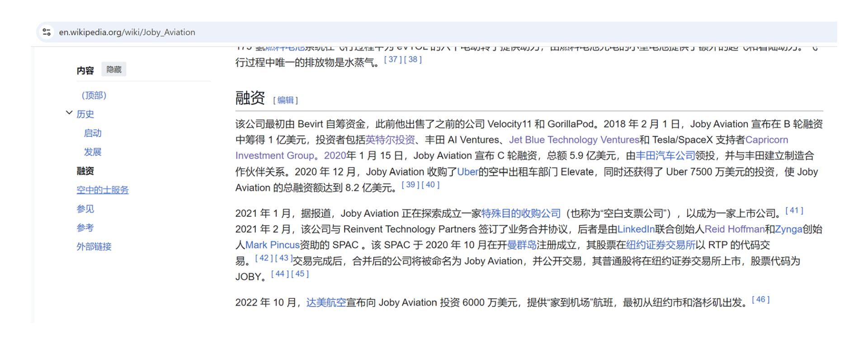The width and height of the screenshot is (868, 350).
Task: Jump to 参考 section
Action: click(x=85, y=228)
